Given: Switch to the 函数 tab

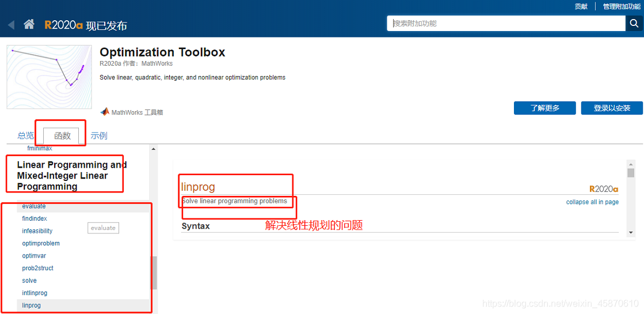Looking at the screenshot, I should [x=62, y=135].
